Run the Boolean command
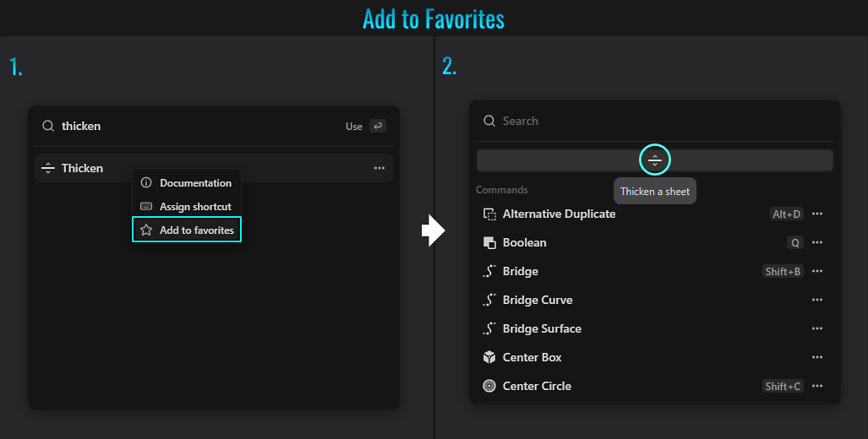Image resolution: width=868 pixels, height=439 pixels. 655,243
